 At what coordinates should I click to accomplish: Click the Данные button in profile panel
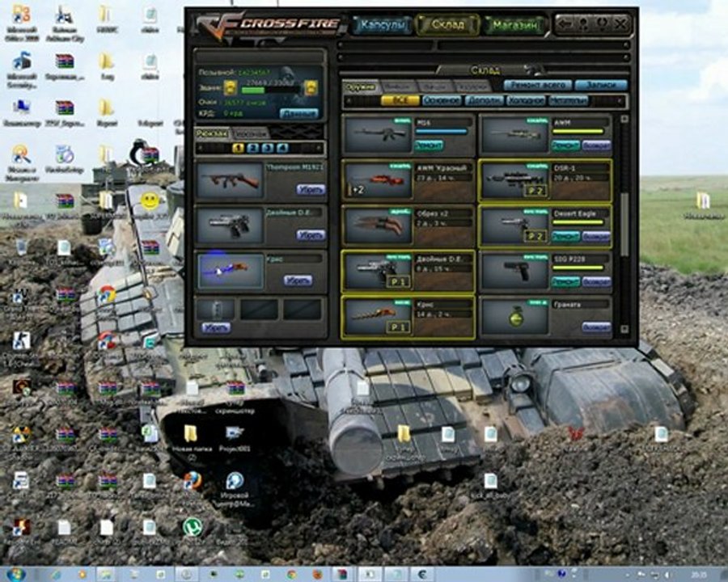point(298,113)
